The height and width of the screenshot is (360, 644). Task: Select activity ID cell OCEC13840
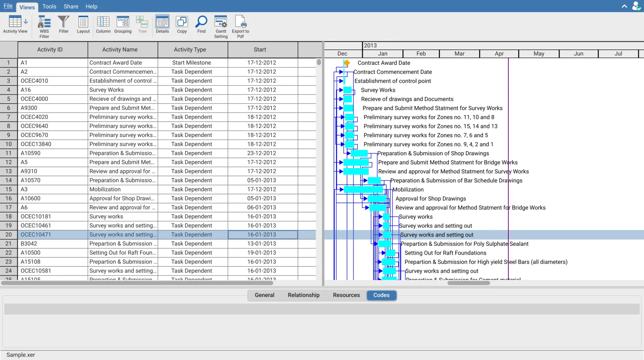(x=53, y=144)
